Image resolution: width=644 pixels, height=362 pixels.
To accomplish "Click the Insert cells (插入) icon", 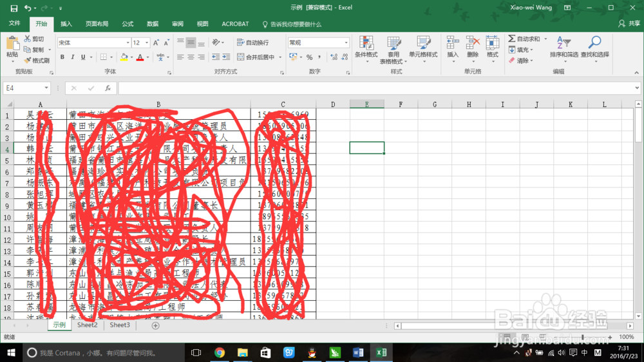I will coord(453,43).
